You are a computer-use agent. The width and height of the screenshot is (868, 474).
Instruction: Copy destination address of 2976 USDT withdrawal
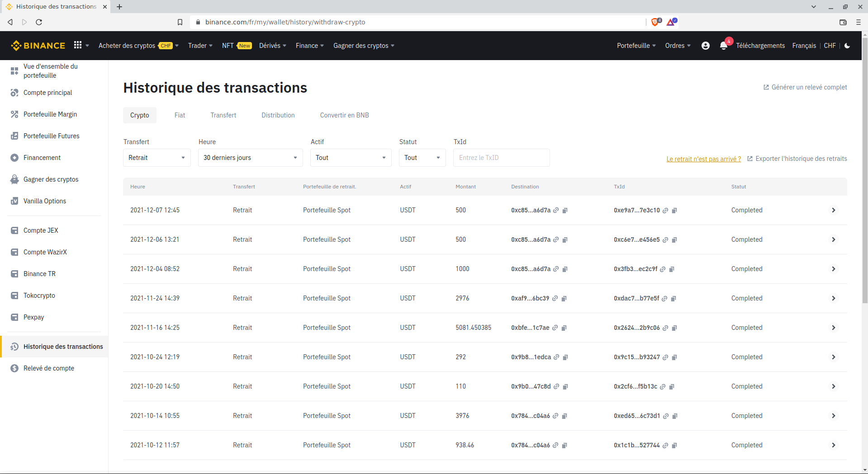564,299
